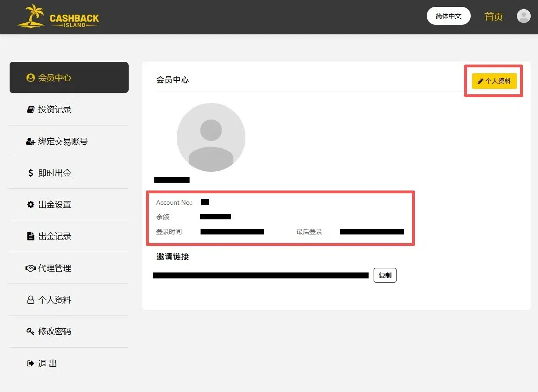This screenshot has height=392, width=538.
Task: Click the user outline icon beside sidebar 个人资料
Action: [31, 299]
